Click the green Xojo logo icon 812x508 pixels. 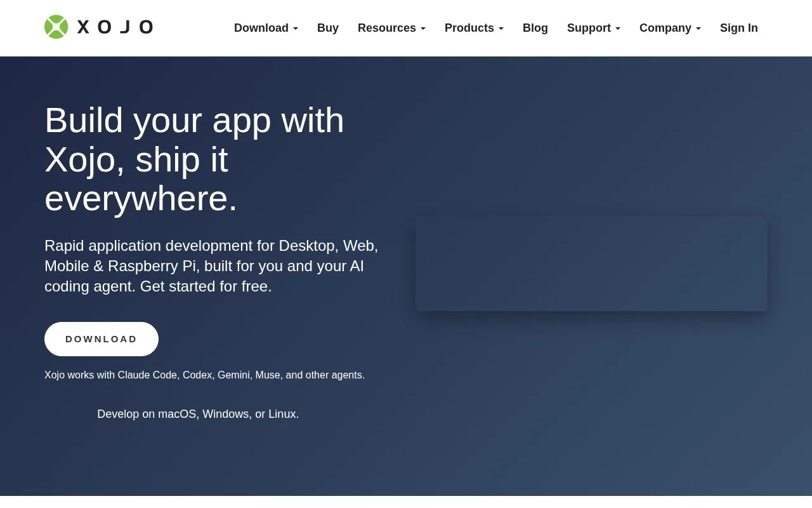56,27
